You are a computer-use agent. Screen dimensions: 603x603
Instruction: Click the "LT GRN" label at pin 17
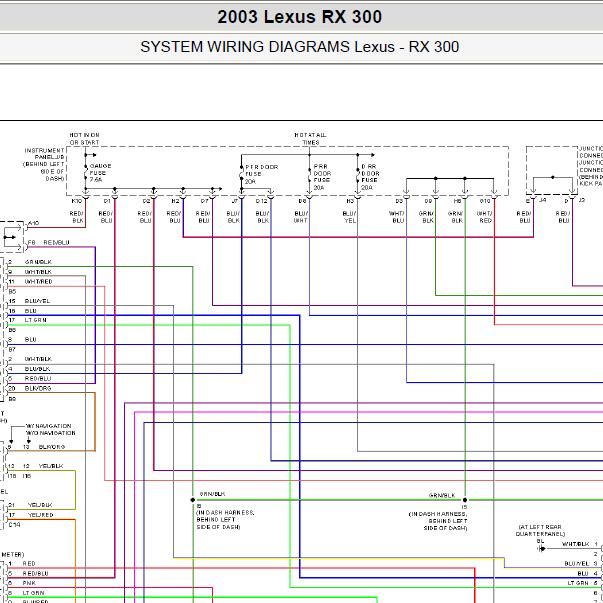click(x=35, y=320)
